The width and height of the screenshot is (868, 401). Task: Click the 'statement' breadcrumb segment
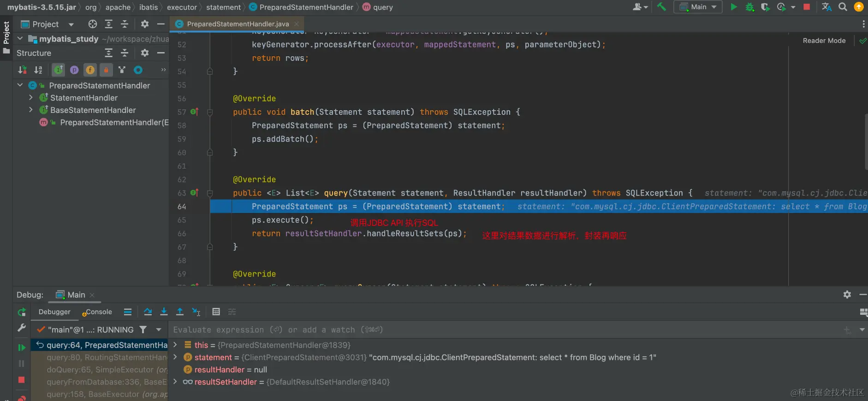click(223, 7)
